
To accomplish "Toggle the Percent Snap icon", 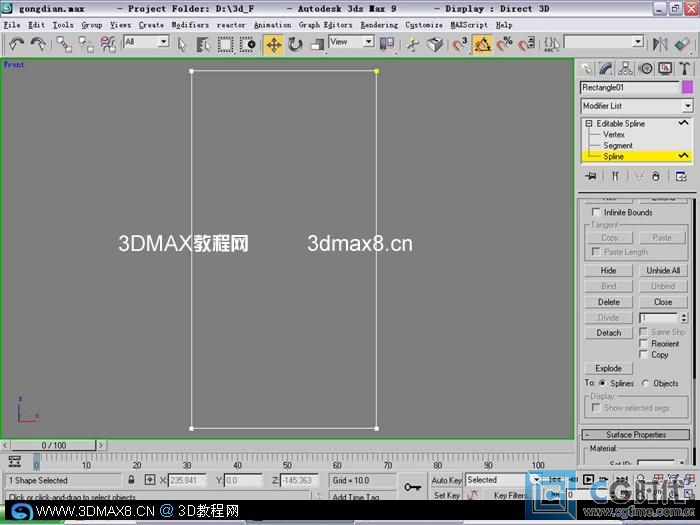I will tap(504, 45).
